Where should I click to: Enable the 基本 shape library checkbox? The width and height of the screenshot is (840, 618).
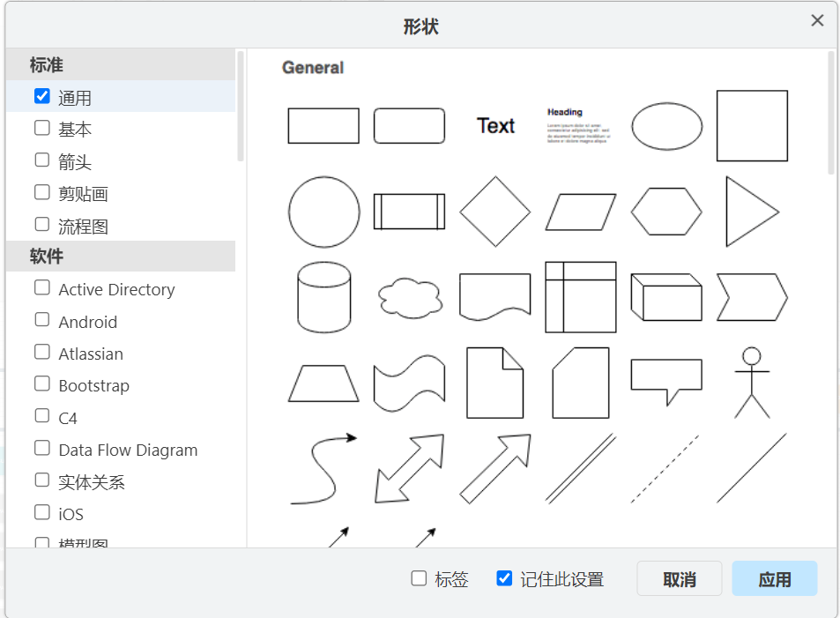pos(41,128)
